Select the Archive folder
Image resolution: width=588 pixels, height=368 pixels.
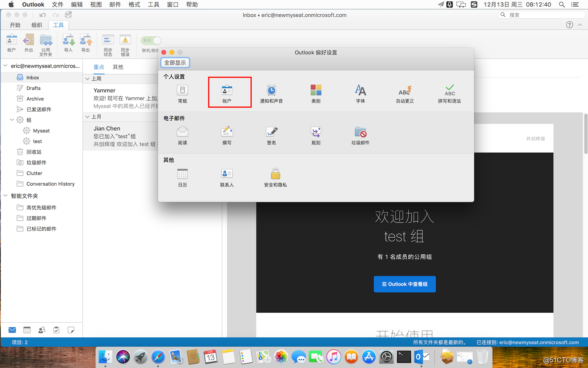point(42,99)
